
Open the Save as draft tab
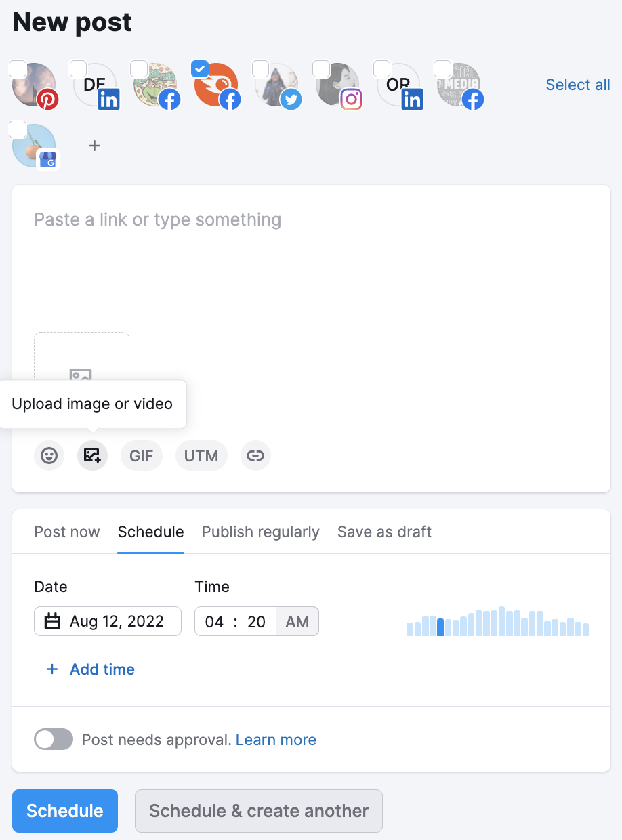(384, 532)
